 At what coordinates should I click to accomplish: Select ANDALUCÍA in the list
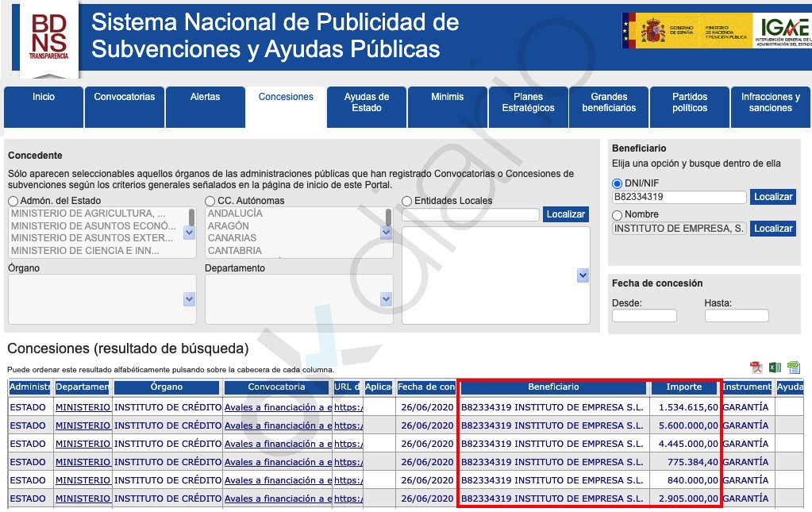tap(235, 214)
